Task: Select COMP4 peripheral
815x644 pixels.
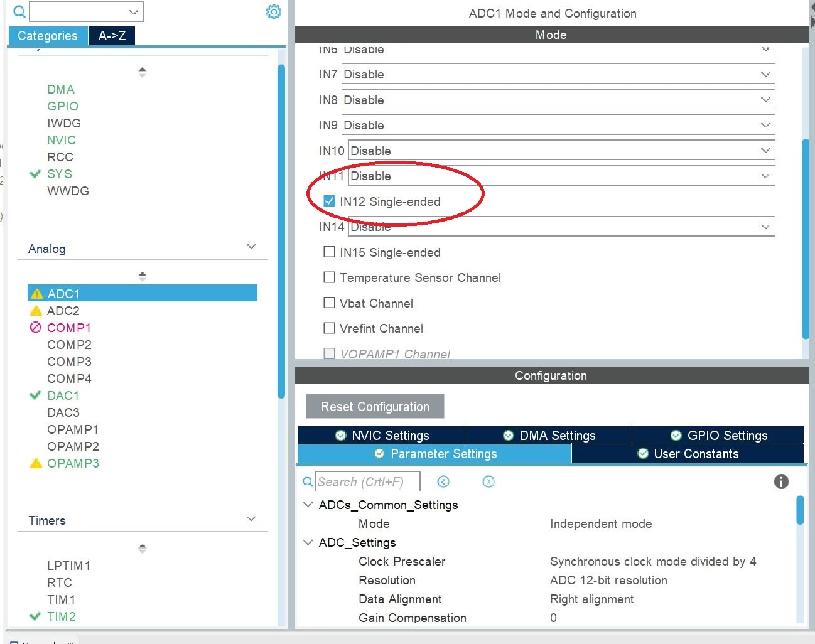Action: (x=70, y=378)
